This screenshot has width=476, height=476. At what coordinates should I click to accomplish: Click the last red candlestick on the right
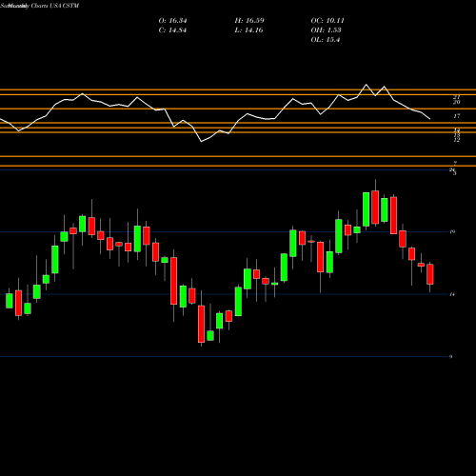[430, 274]
